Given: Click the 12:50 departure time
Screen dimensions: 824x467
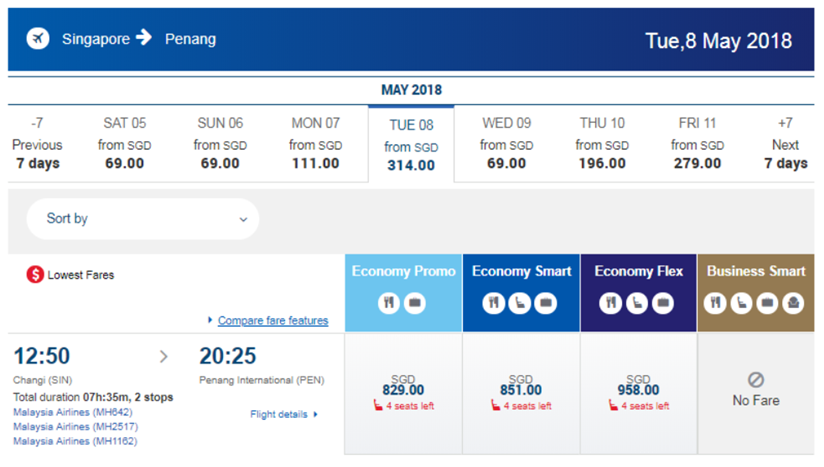Looking at the screenshot, I should pos(42,356).
